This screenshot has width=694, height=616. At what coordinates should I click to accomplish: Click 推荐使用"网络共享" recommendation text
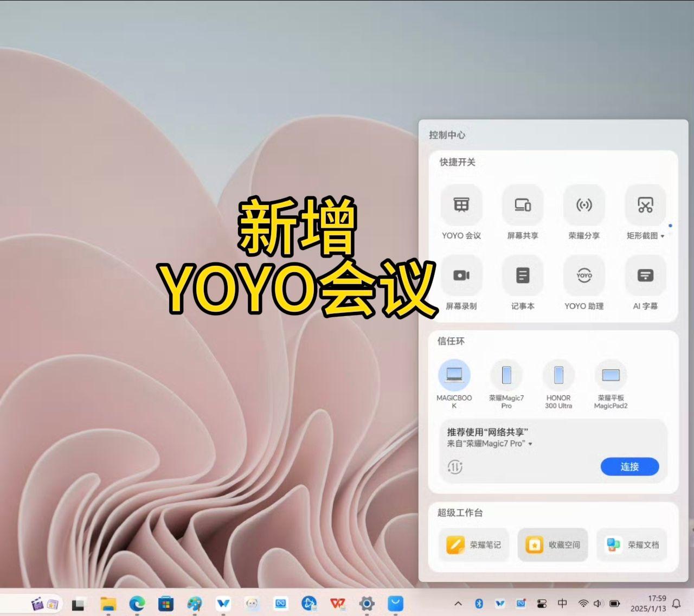[x=487, y=432]
